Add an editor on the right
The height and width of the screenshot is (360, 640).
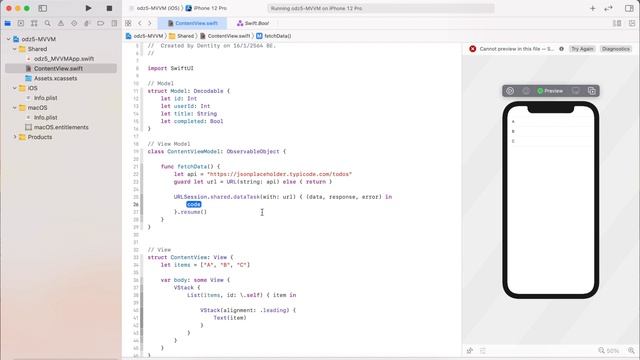(632, 23)
